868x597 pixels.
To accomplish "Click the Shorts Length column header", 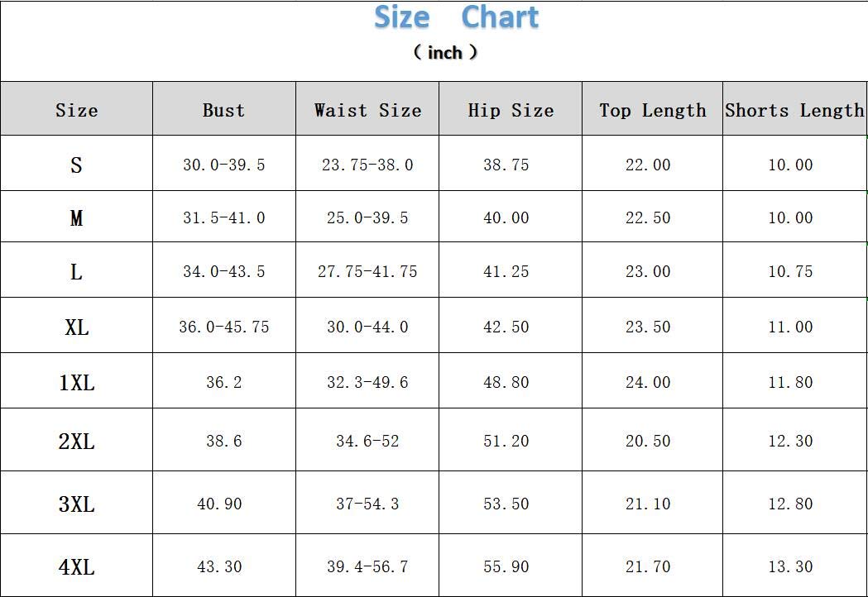I will coord(794,110).
